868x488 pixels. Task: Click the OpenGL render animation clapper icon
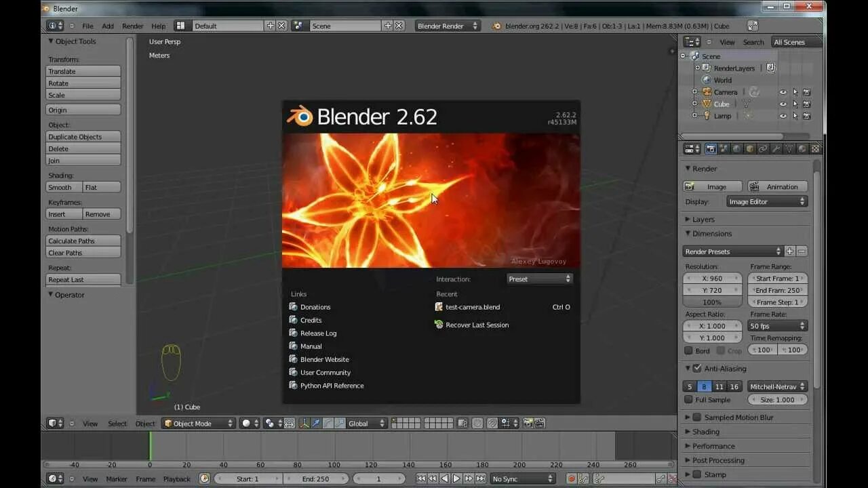(539, 423)
